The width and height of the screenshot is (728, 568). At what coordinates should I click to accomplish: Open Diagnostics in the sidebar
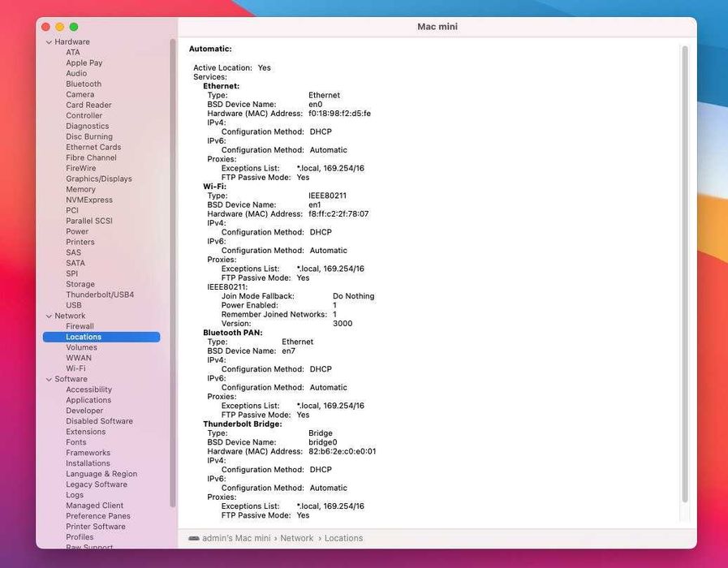tap(88, 127)
